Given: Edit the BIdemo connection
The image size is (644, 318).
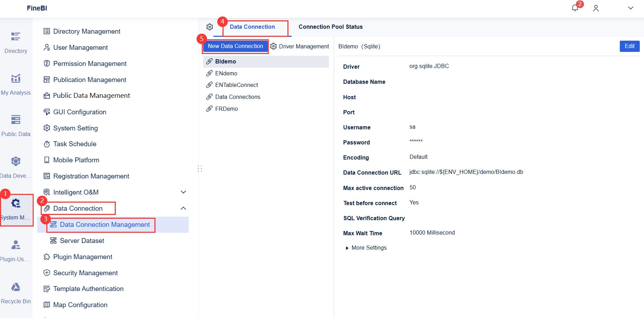Looking at the screenshot, I should point(629,46).
